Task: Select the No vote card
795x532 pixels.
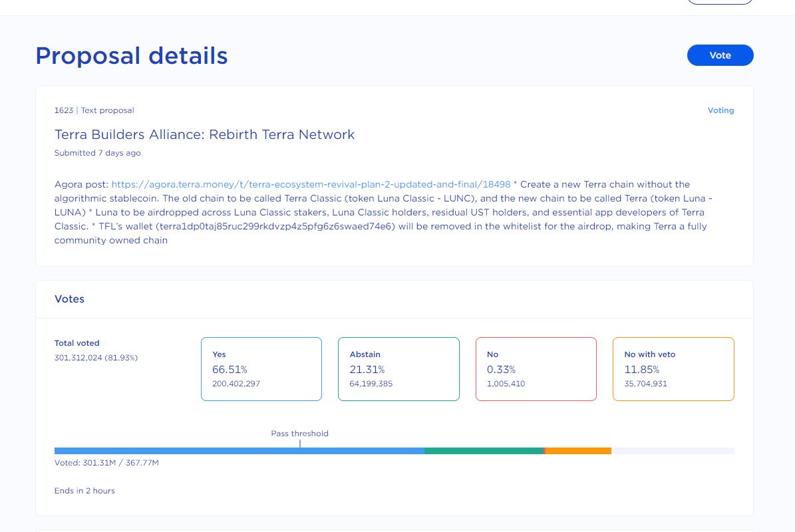Action: (536, 369)
